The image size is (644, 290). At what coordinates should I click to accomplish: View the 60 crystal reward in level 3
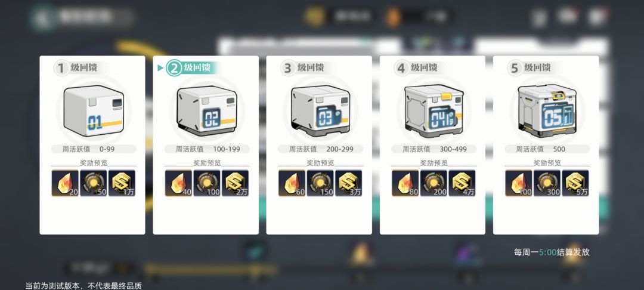(x=292, y=183)
